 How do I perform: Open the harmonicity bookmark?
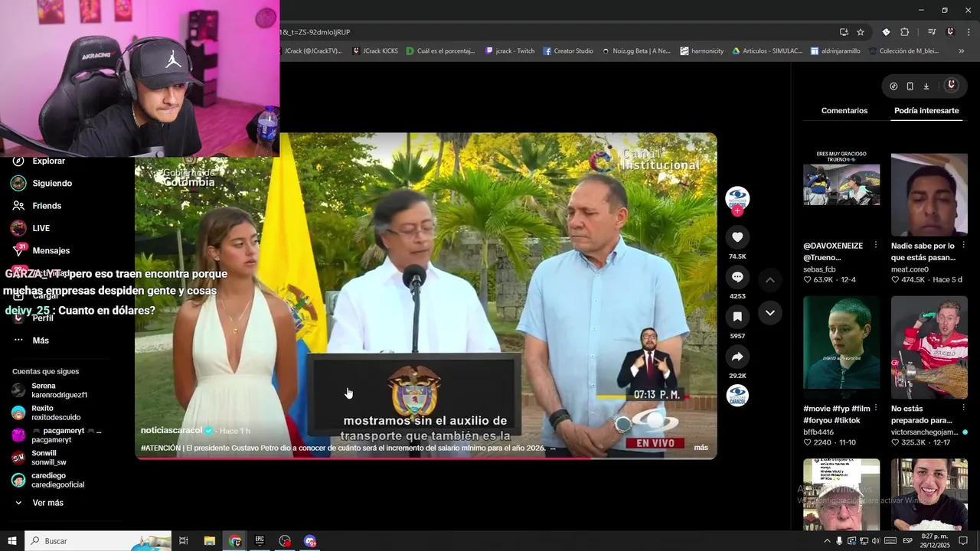coord(701,51)
